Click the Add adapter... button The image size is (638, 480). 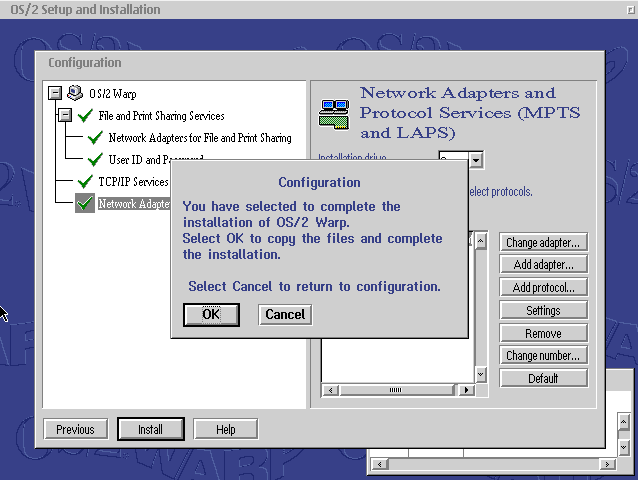pos(543,265)
